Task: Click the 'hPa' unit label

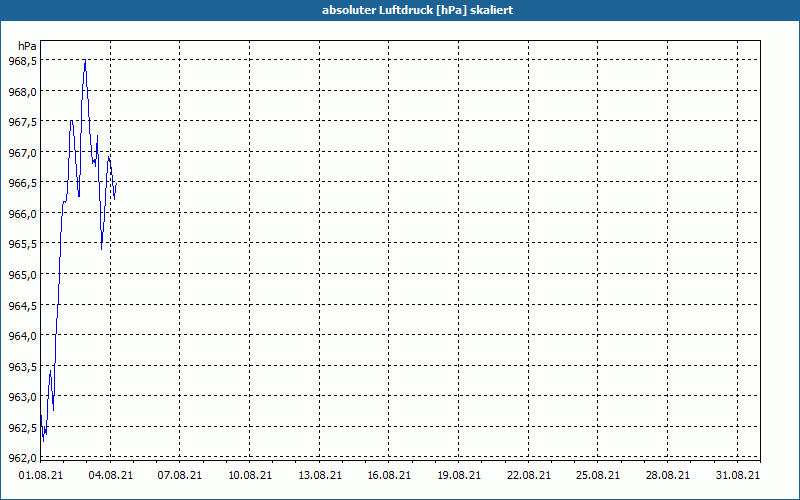Action: (x=27, y=46)
